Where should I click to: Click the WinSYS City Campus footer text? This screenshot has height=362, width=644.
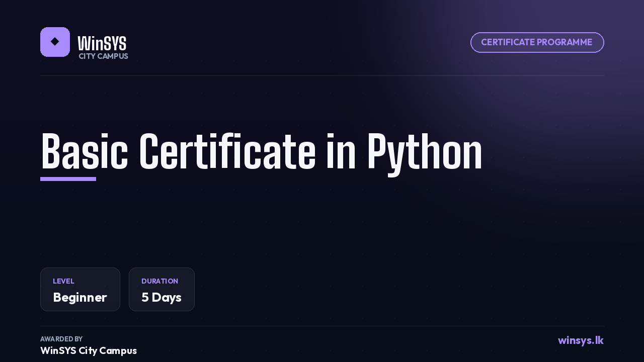[x=89, y=350]
